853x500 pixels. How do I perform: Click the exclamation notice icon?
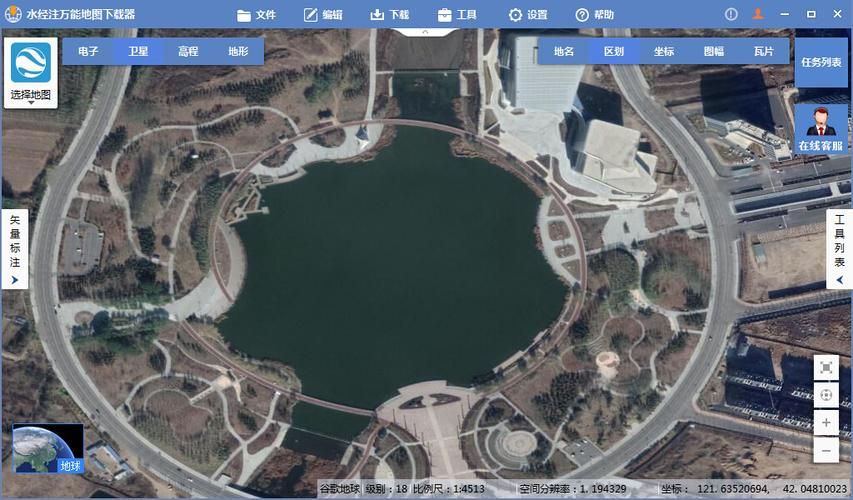[x=731, y=15]
